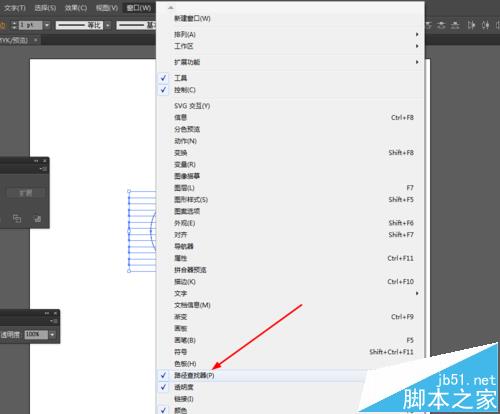Open the 图层(L) panel
The height and width of the screenshot is (414, 500).
[290, 188]
